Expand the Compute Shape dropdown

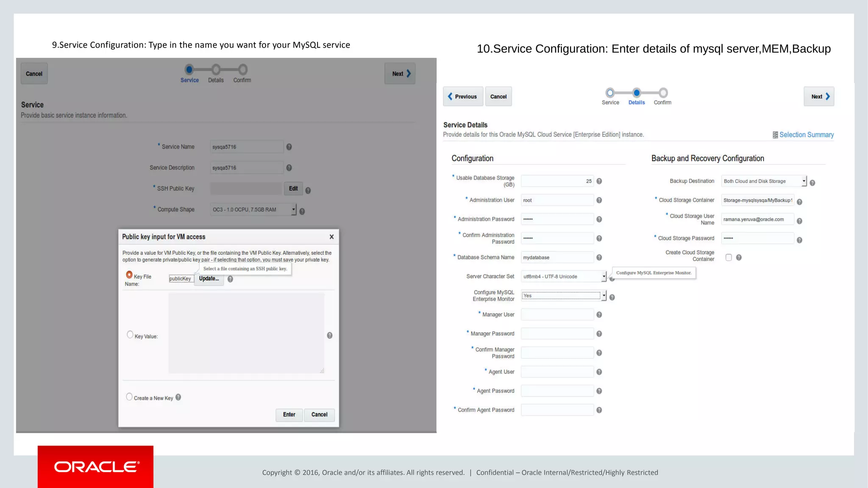point(293,209)
